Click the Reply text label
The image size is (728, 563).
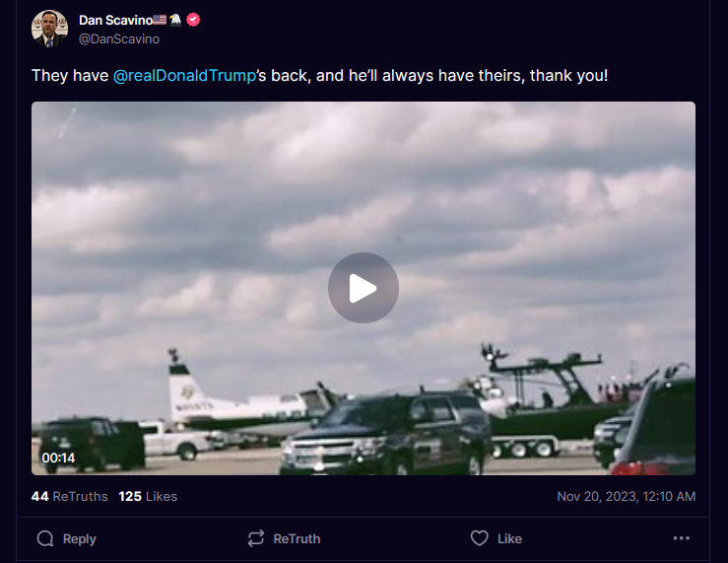80,539
